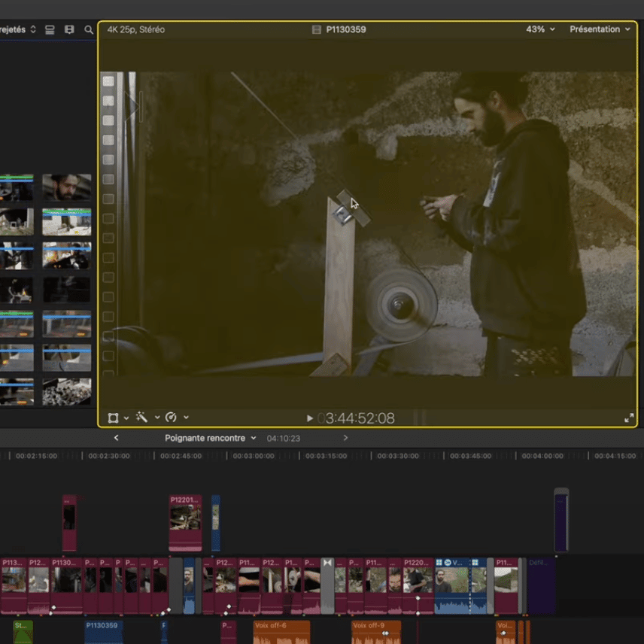
Task: Open the Présentation view menu
Action: (x=600, y=29)
